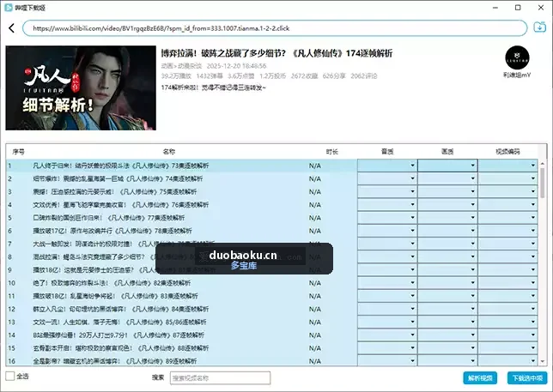Open the 画质 dropdown for 75集 row

pos(447,191)
